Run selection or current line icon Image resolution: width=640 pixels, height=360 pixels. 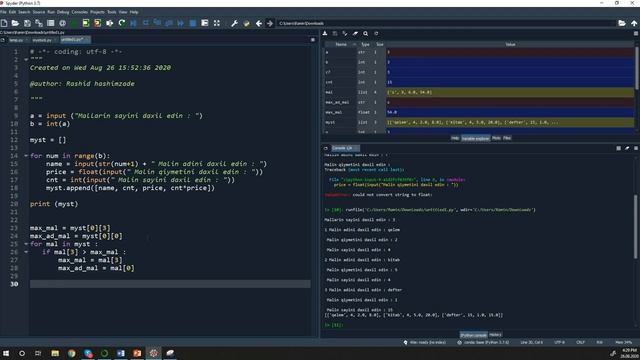[x=109, y=23]
